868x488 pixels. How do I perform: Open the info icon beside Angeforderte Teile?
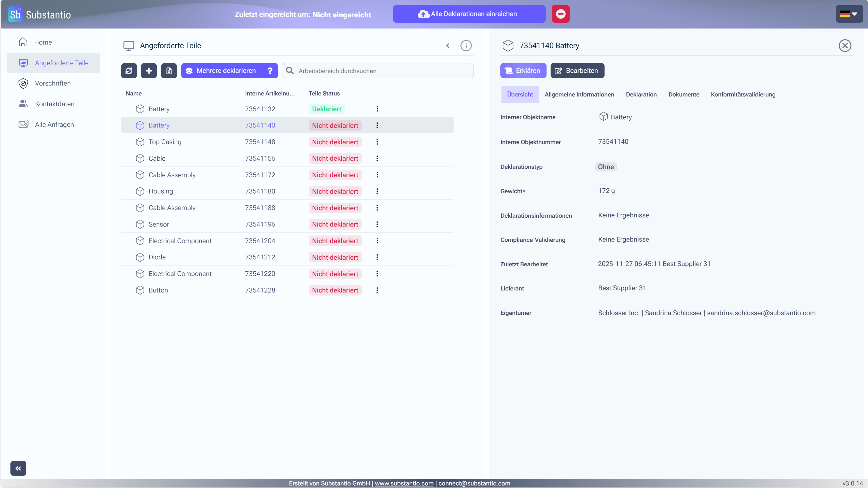coord(466,46)
